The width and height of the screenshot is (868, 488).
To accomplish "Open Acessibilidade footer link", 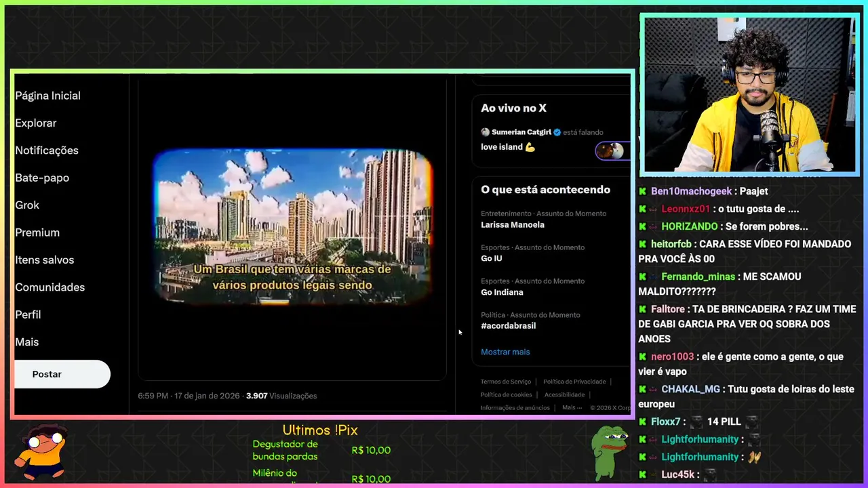I will [x=564, y=394].
